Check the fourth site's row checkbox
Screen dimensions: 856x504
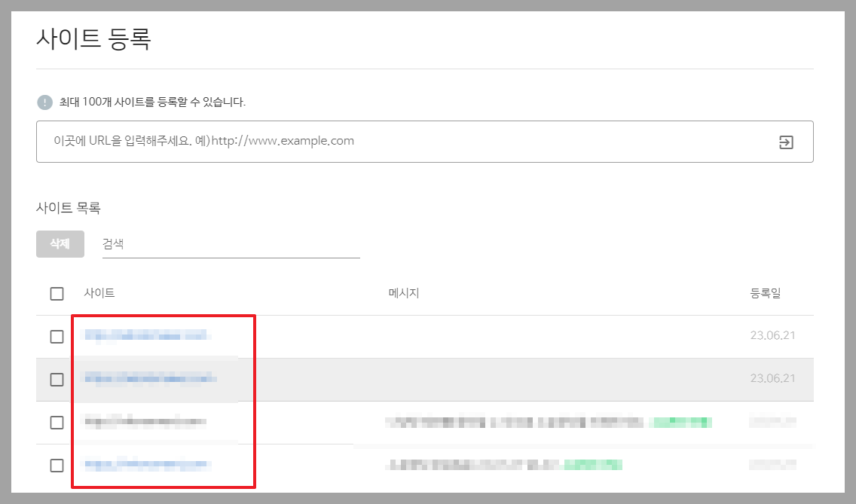click(57, 466)
